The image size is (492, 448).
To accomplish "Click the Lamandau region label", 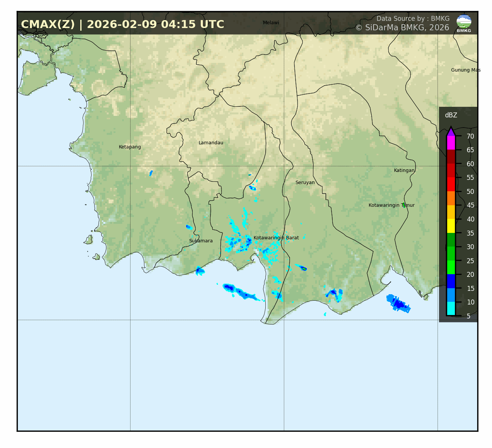I will click(211, 143).
